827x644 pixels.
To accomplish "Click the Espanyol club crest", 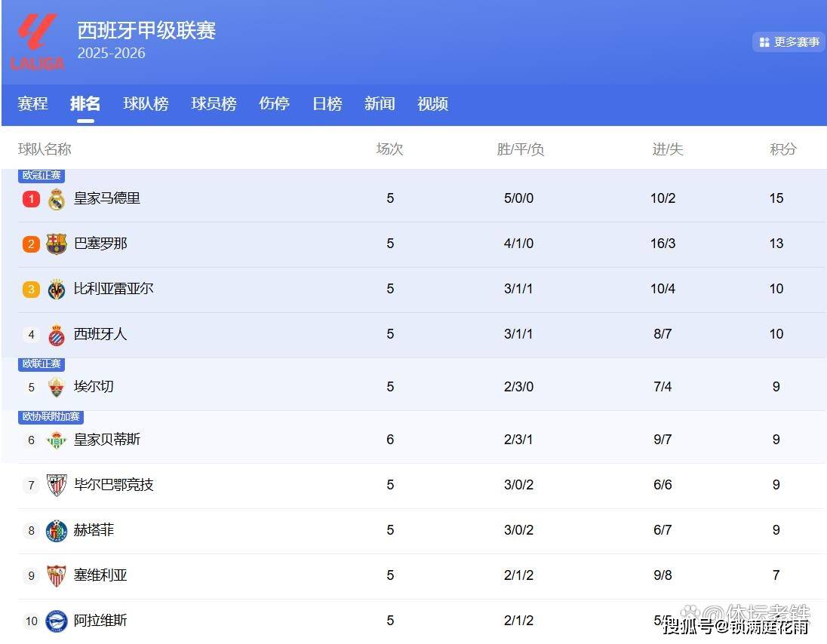I will (x=57, y=335).
